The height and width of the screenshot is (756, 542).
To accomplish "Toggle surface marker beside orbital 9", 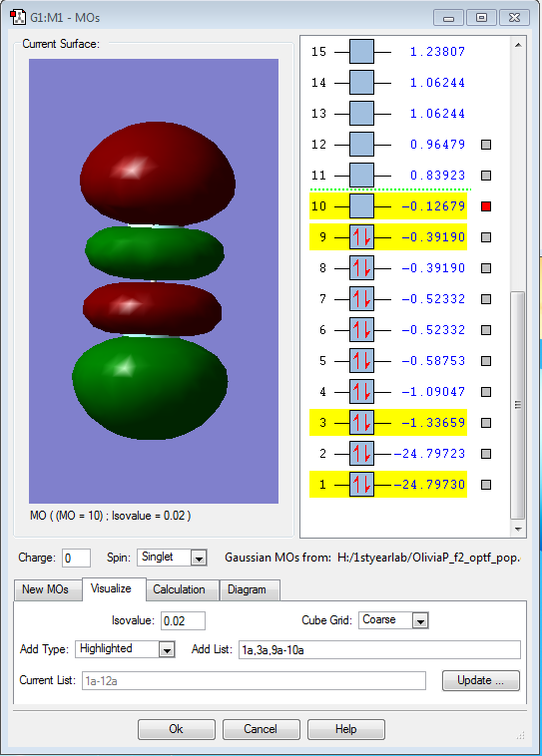I will [x=486, y=237].
